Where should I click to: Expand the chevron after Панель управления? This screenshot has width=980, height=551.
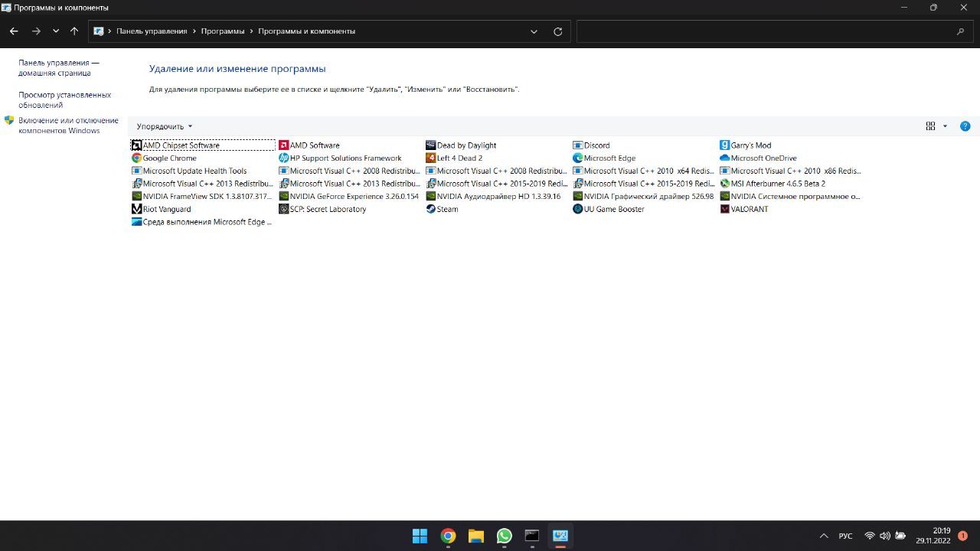[x=194, y=31]
